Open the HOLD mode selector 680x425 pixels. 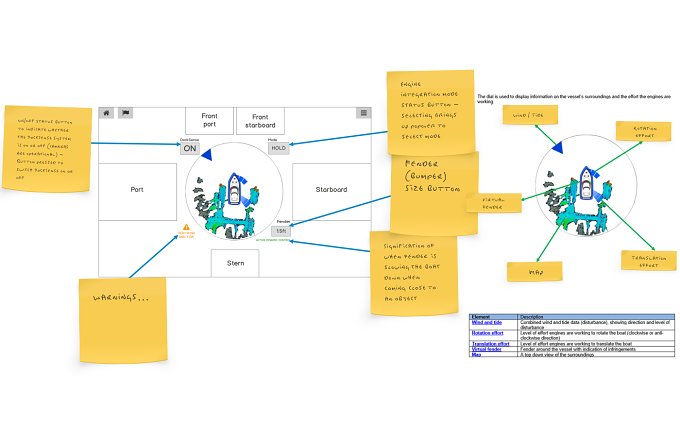pyautogui.click(x=278, y=148)
